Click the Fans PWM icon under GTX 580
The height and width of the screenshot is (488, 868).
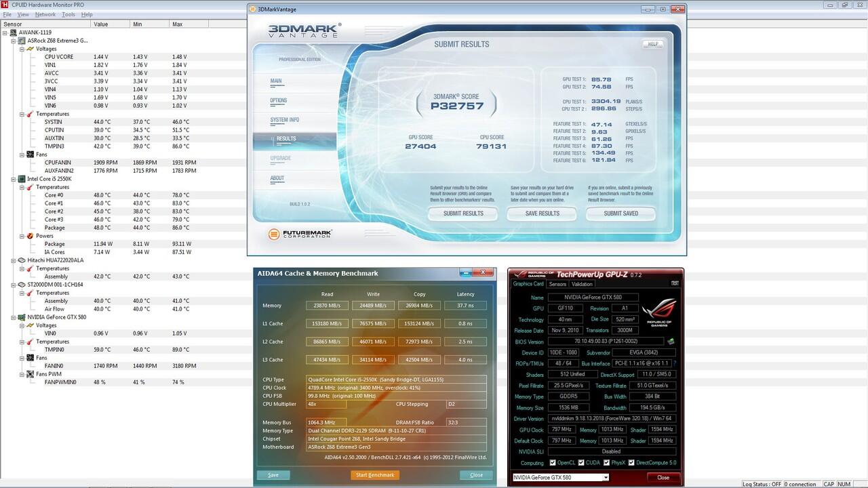(x=30, y=374)
